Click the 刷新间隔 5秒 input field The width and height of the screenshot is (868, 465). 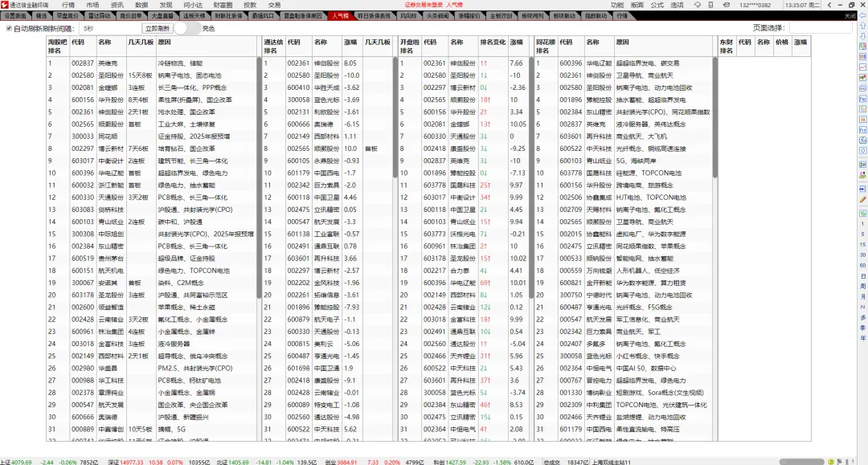point(111,28)
